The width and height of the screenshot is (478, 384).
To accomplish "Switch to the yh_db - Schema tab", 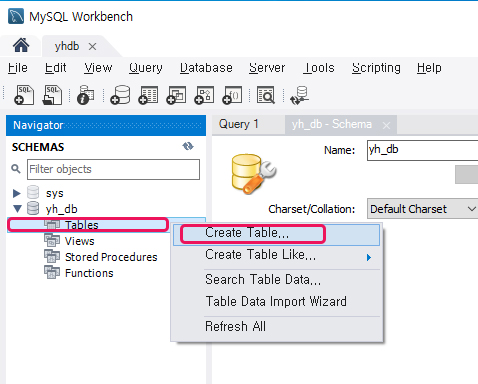I will [x=332, y=124].
